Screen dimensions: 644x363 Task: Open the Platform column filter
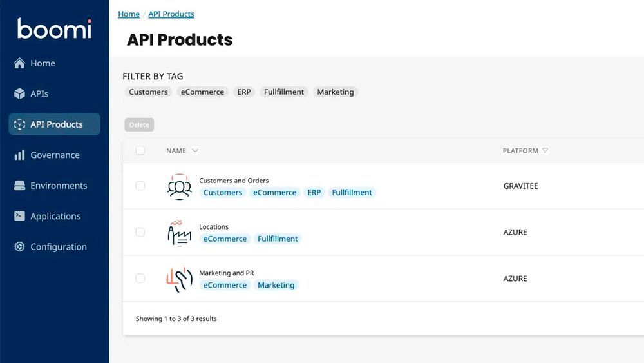pyautogui.click(x=545, y=151)
